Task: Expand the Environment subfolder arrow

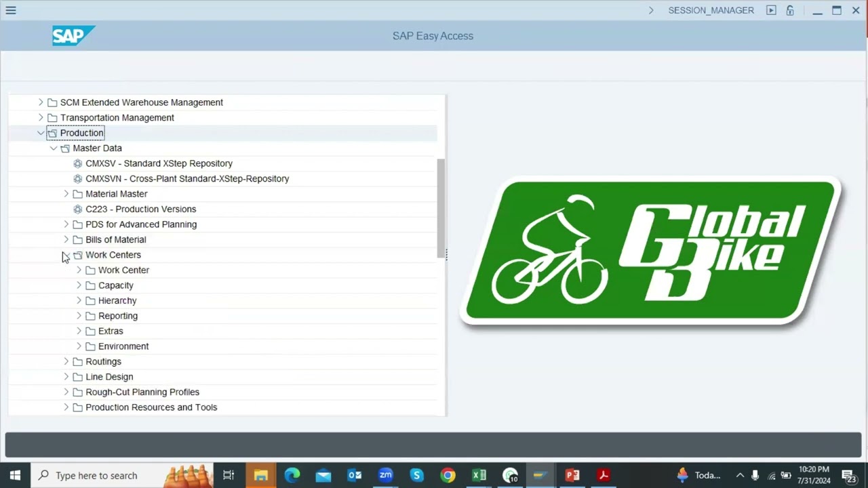Action: [79, 346]
